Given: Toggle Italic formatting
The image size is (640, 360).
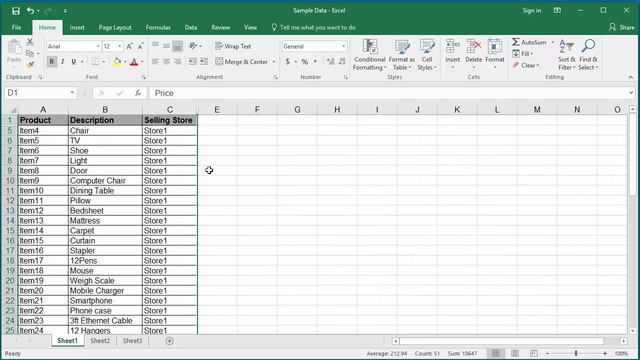Looking at the screenshot, I should tap(62, 62).
